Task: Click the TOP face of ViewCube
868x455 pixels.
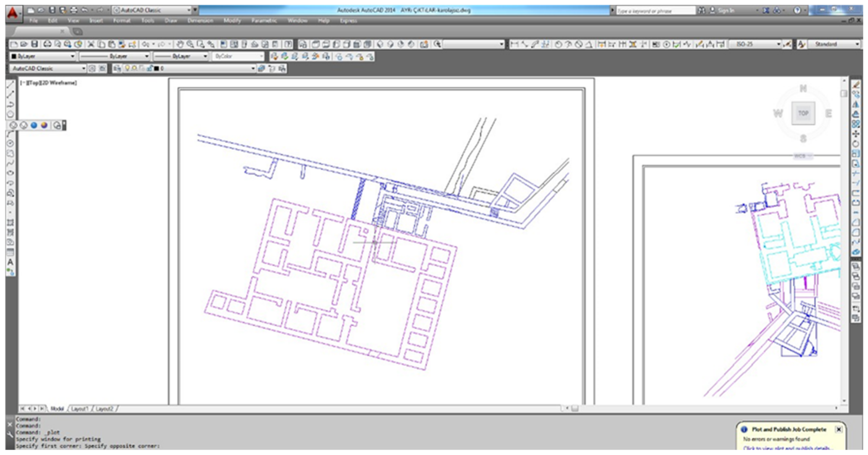Action: 803,113
